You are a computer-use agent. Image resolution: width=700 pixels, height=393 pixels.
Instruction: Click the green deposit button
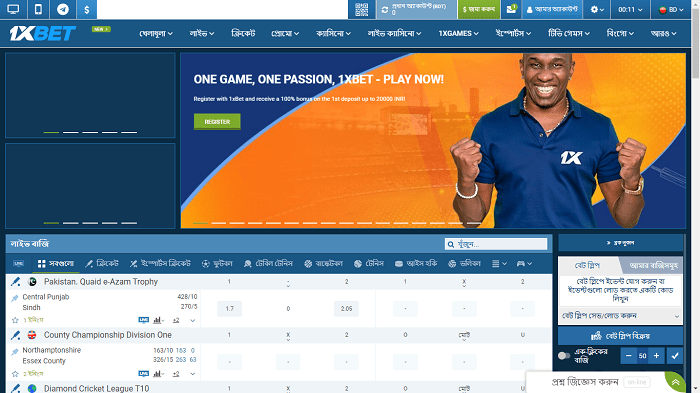479,9
